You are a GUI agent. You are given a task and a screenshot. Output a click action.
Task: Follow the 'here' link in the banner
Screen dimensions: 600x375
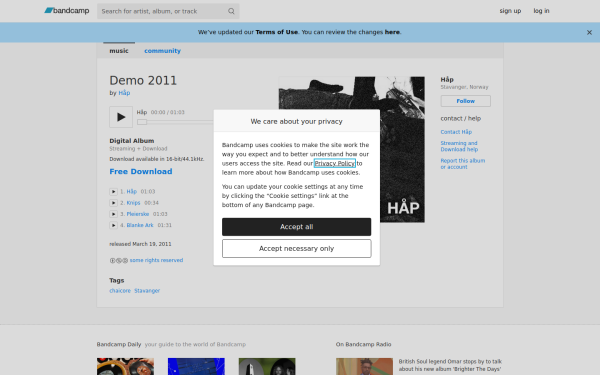[392, 32]
